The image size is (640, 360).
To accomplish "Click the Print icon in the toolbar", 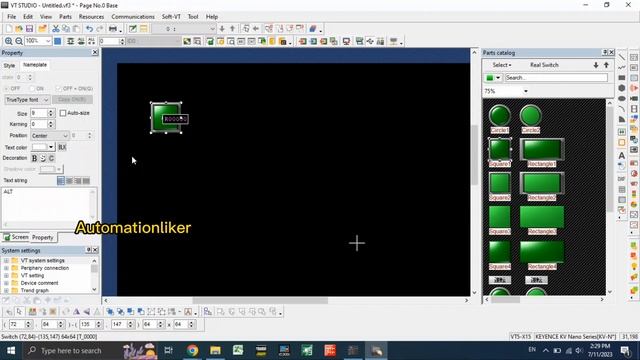I will pyautogui.click(x=113, y=29).
